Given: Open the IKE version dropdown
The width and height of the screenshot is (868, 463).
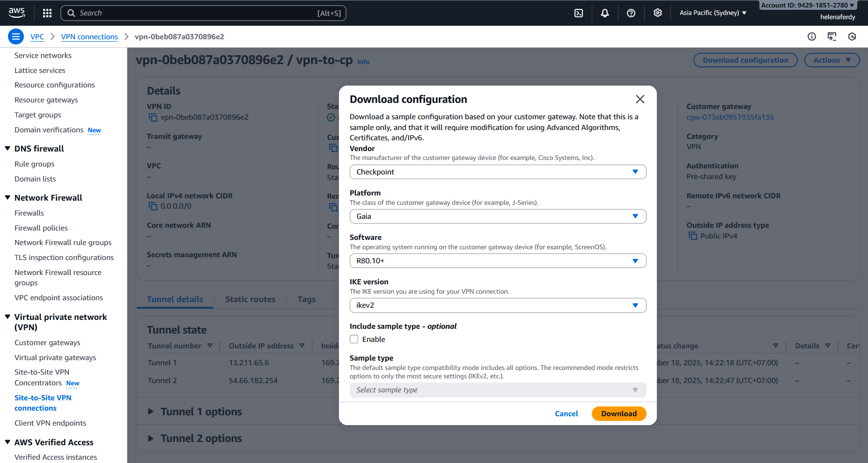Looking at the screenshot, I should (x=498, y=305).
